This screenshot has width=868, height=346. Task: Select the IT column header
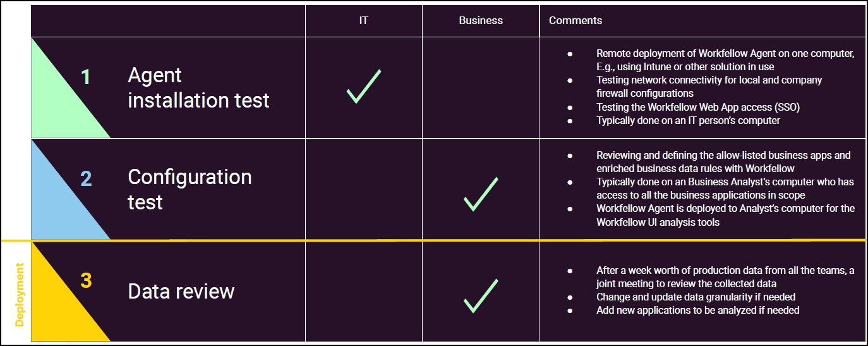point(363,20)
